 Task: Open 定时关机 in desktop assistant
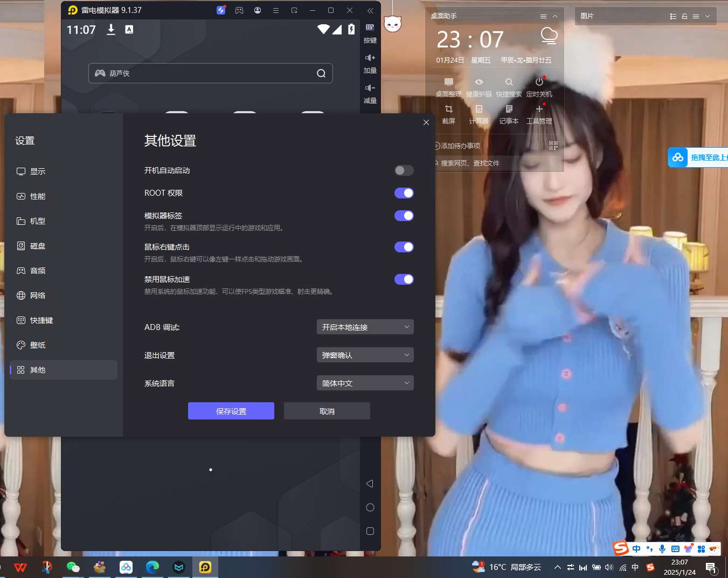(x=539, y=87)
